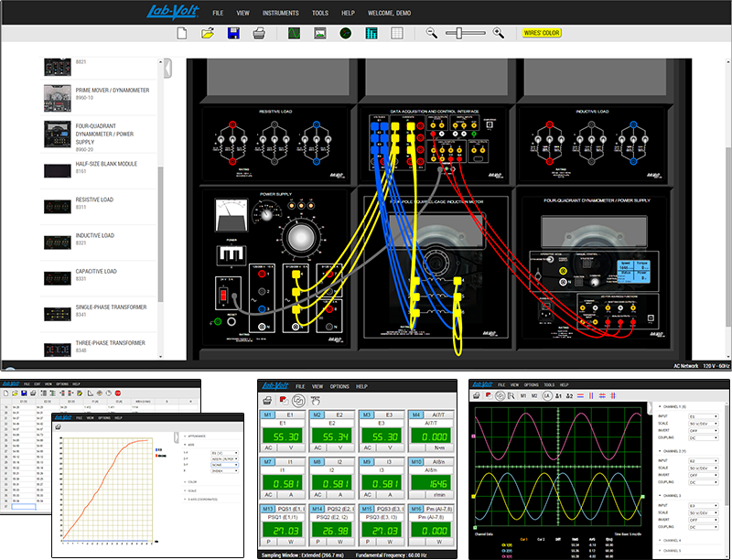
Task: Create a new file from main toolbar
Action: pos(182,33)
